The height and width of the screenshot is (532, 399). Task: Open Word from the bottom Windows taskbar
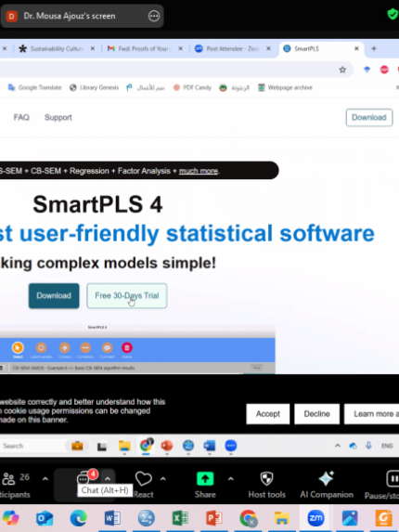112,518
